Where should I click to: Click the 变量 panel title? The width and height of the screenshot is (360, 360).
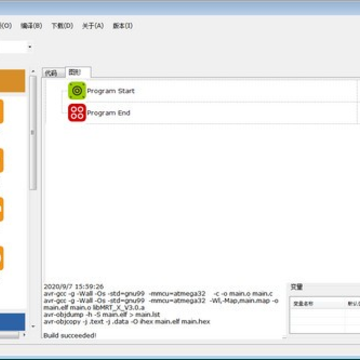click(x=297, y=287)
